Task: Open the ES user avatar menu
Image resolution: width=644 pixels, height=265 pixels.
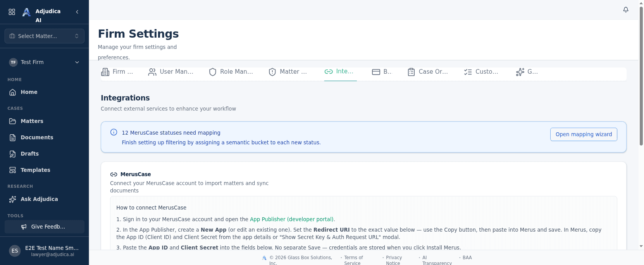Action: 15,251
